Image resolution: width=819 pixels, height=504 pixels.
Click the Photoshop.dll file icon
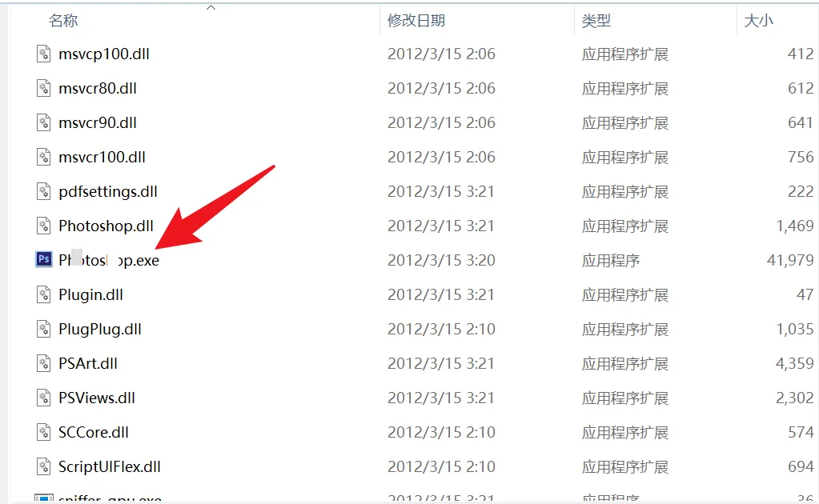[43, 226]
